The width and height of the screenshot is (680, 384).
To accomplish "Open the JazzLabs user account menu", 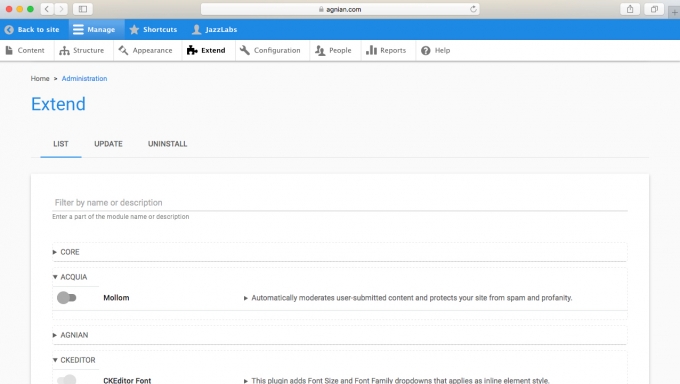I will pyautogui.click(x=215, y=30).
